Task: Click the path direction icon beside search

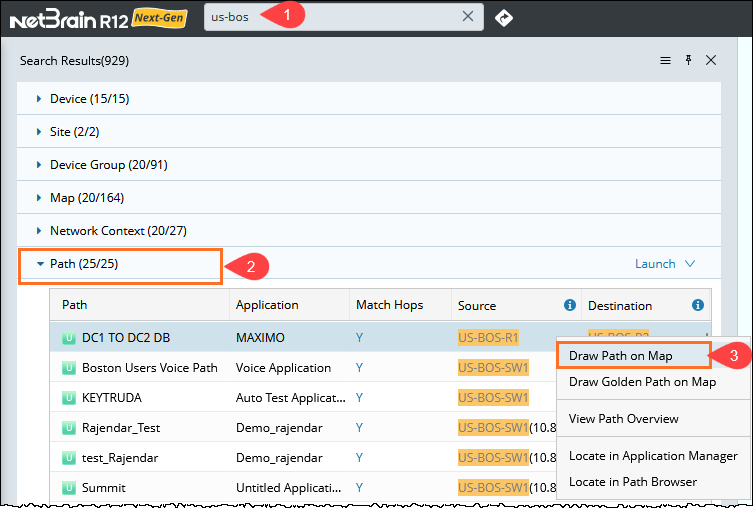Action: click(x=504, y=17)
